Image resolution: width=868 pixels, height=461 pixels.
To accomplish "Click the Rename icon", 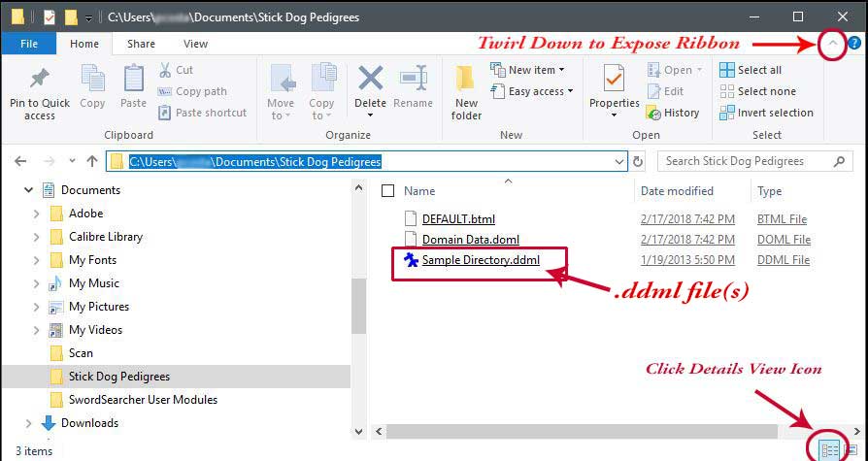I will (x=413, y=78).
